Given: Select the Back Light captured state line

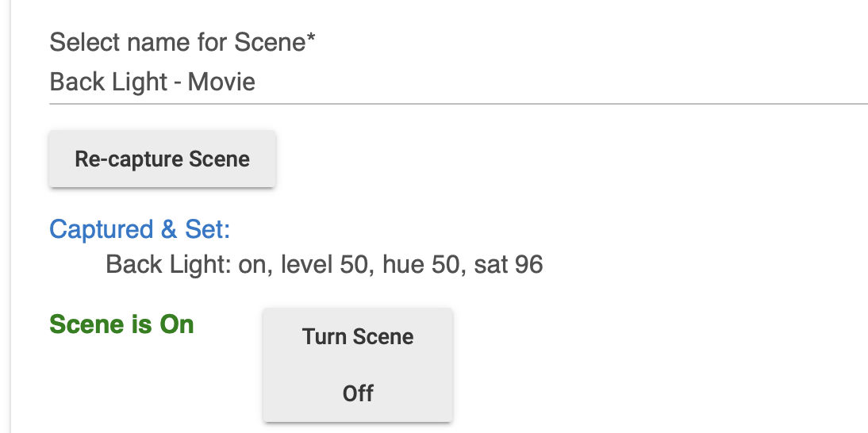Looking at the screenshot, I should (325, 264).
